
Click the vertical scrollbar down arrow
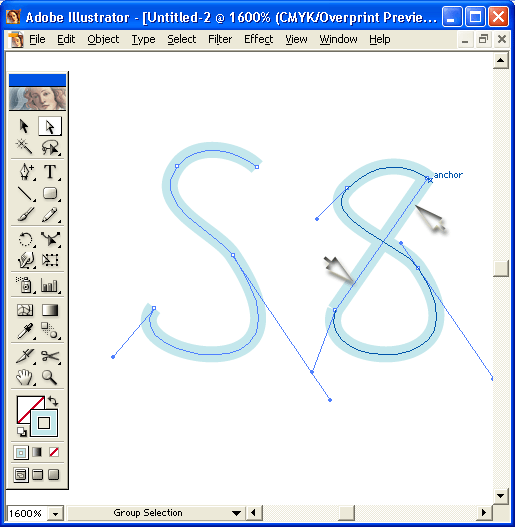(x=501, y=496)
